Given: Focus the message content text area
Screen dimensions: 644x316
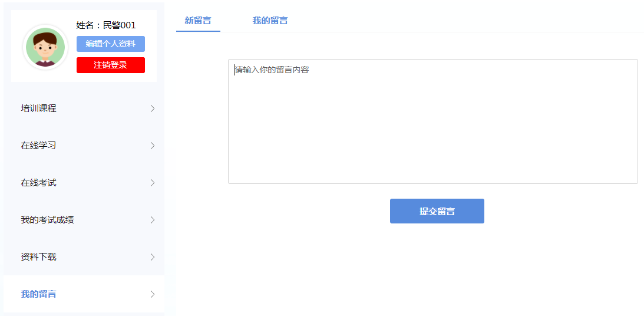Looking at the screenshot, I should [x=432, y=121].
